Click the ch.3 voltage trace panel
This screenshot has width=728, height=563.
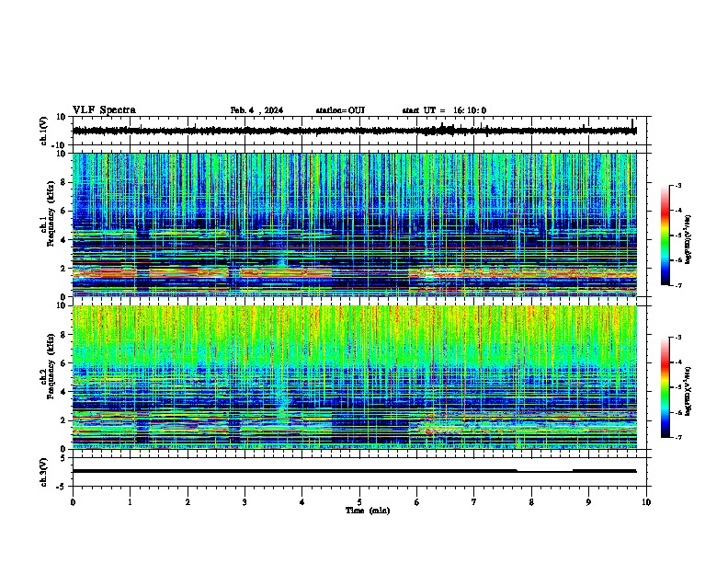click(x=359, y=472)
